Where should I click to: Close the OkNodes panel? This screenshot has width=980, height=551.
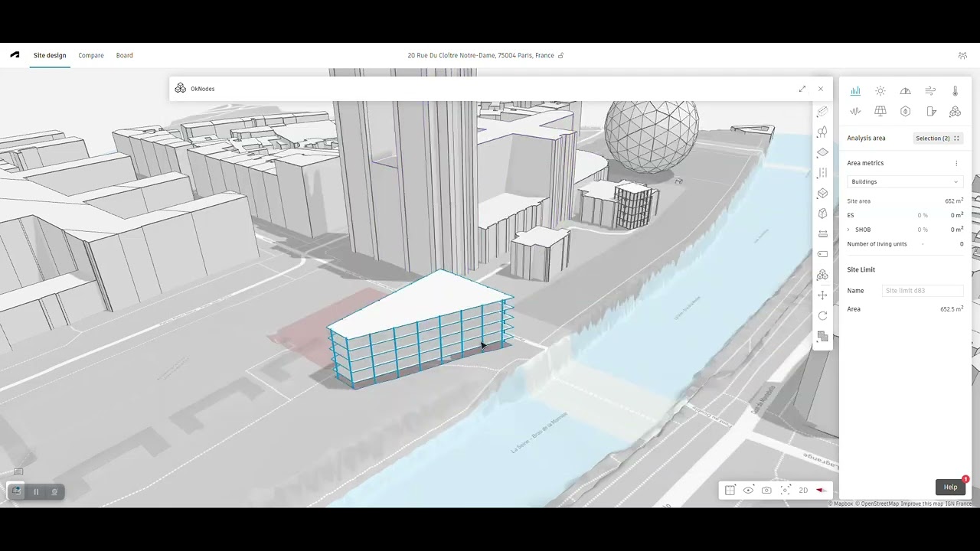(x=821, y=89)
